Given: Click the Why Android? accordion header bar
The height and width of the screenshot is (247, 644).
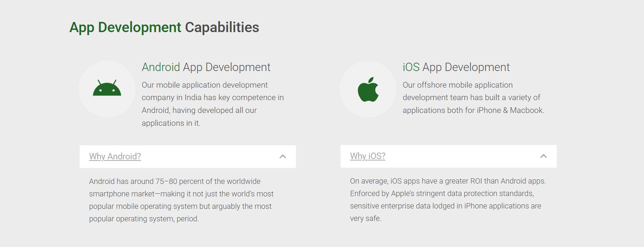Looking at the screenshot, I should point(208,156).
